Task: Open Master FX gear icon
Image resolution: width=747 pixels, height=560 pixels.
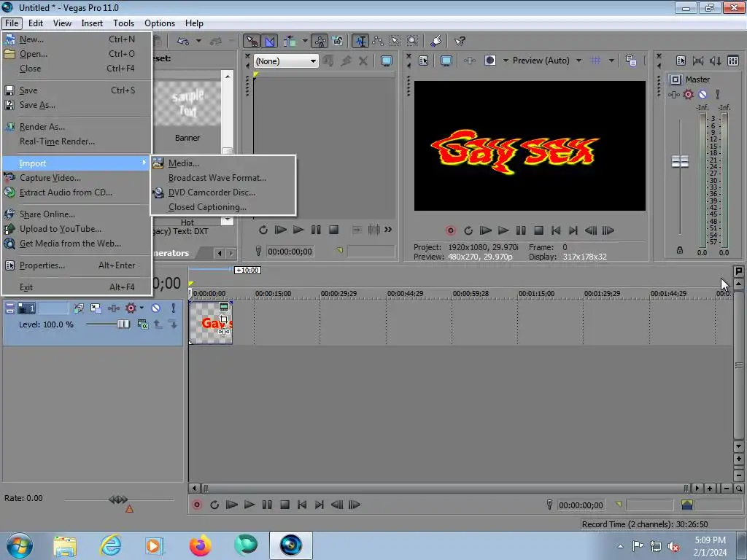Action: [x=688, y=94]
